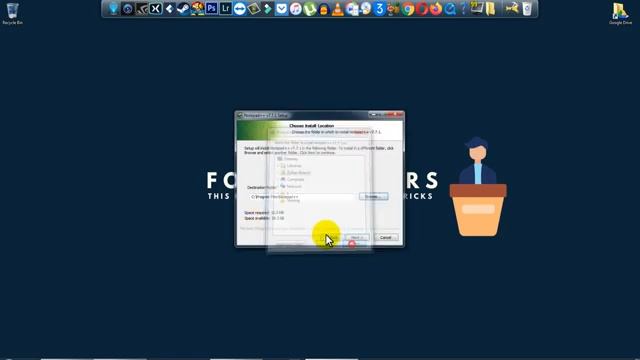Open the yellow folder in the dock

491,9
